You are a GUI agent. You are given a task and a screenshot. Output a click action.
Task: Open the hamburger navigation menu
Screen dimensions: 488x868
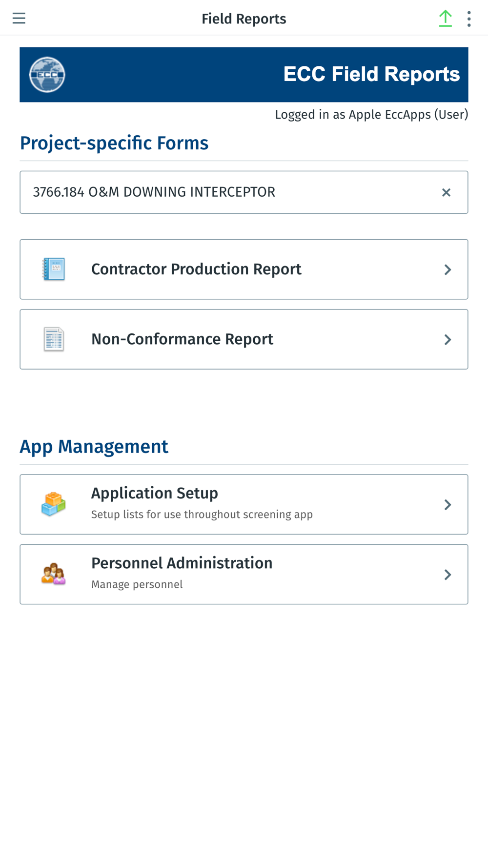(x=19, y=19)
